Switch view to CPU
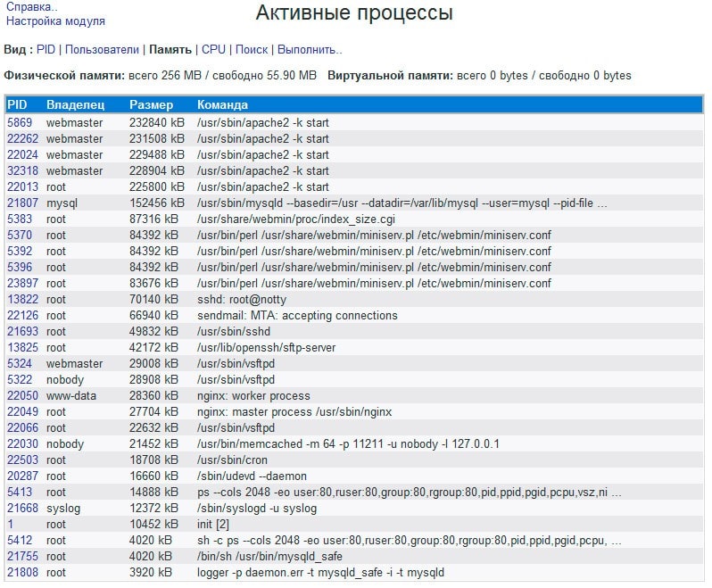 click(x=213, y=49)
